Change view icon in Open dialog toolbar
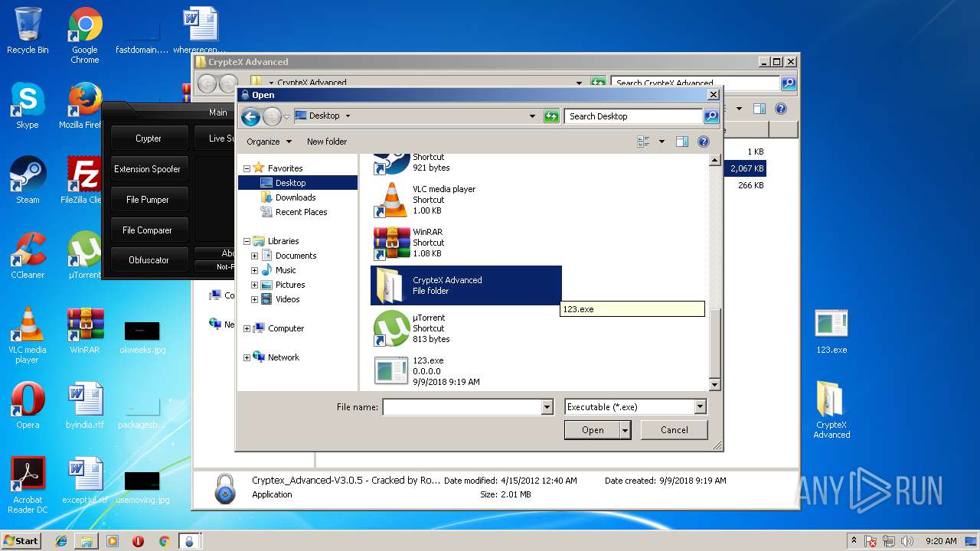The image size is (980, 551). 643,142
